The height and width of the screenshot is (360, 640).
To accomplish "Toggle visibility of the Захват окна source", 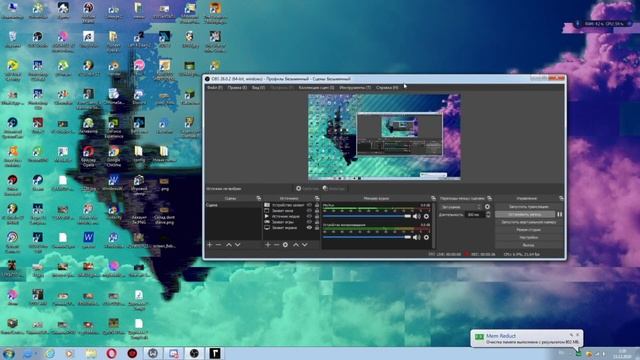I will click(309, 211).
